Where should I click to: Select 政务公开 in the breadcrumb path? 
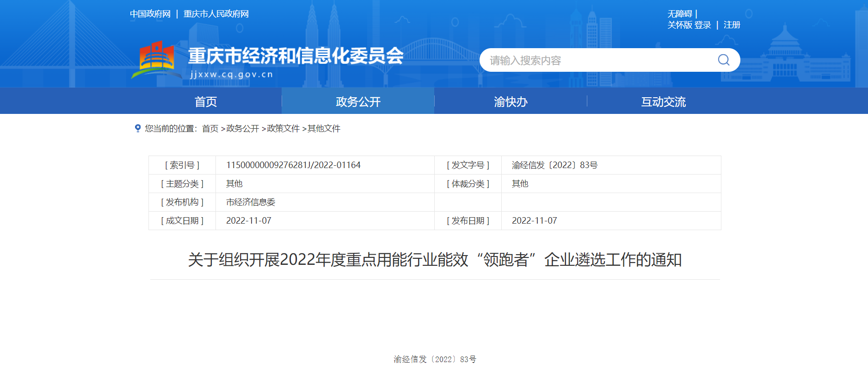(x=243, y=128)
